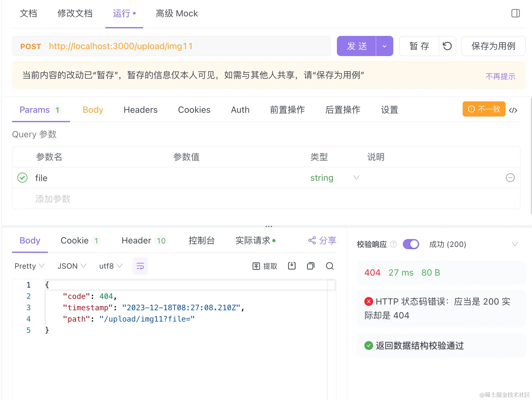Switch to the 修改文档 tab

pyautogui.click(x=75, y=14)
